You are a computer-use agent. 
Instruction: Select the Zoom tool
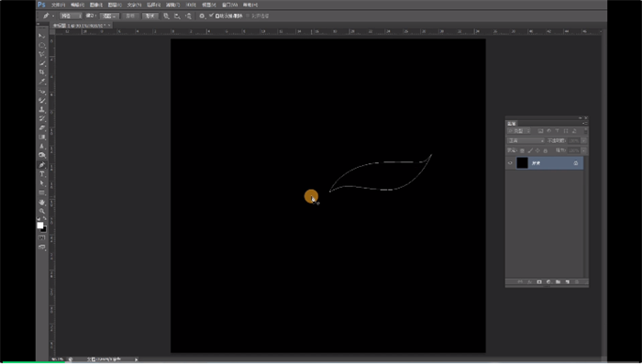click(x=42, y=211)
